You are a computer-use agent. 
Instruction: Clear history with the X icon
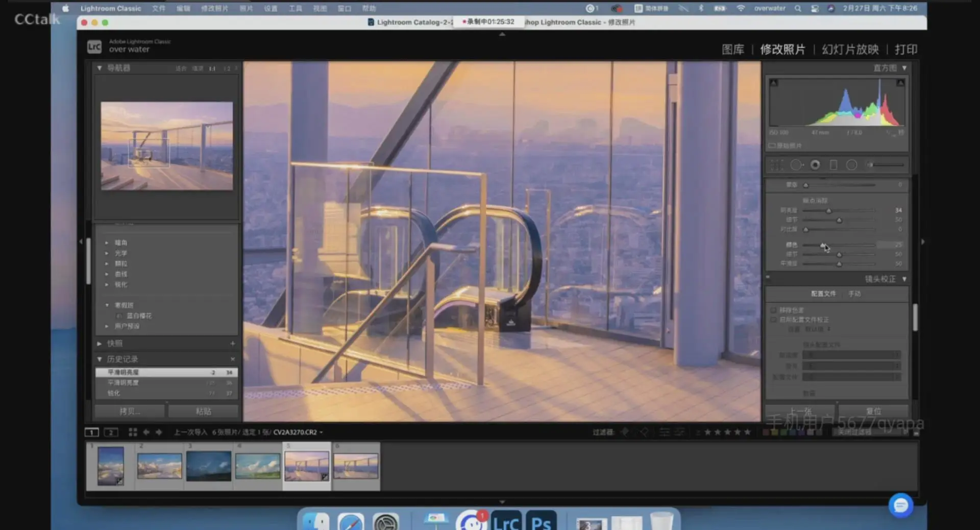(x=232, y=359)
